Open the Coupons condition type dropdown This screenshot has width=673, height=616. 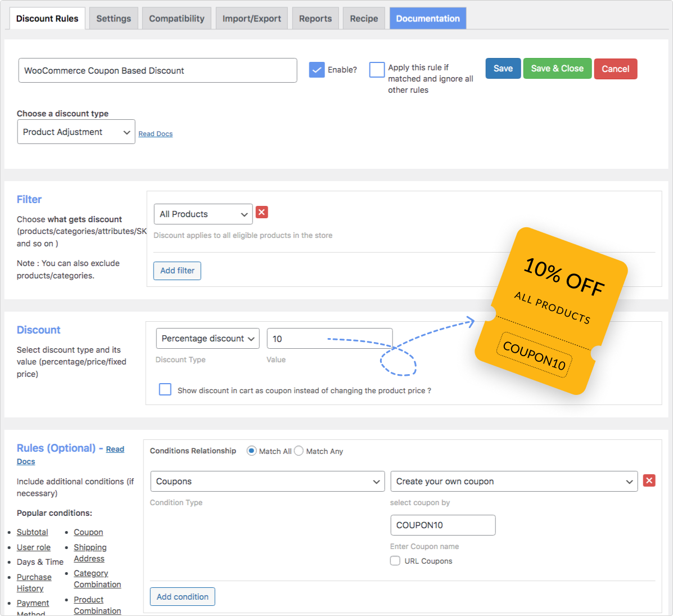pyautogui.click(x=268, y=482)
